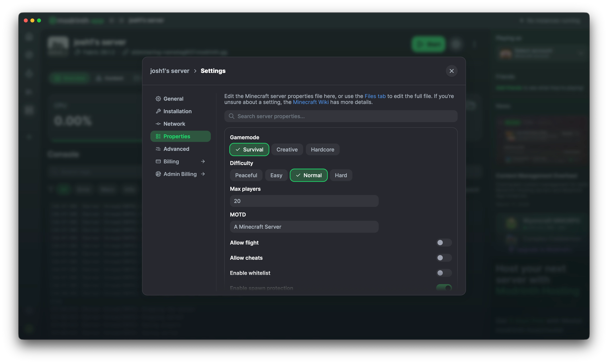Click the Gamemode label

[x=245, y=137]
